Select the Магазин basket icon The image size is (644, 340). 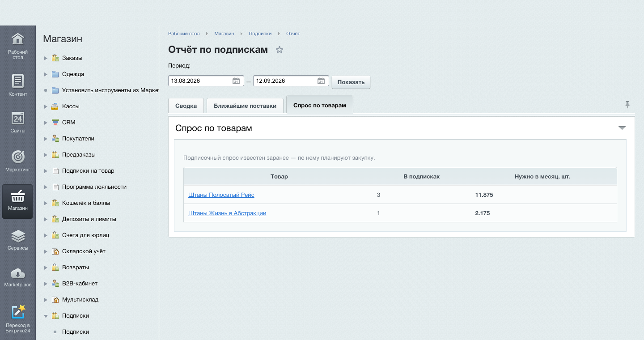tap(17, 196)
